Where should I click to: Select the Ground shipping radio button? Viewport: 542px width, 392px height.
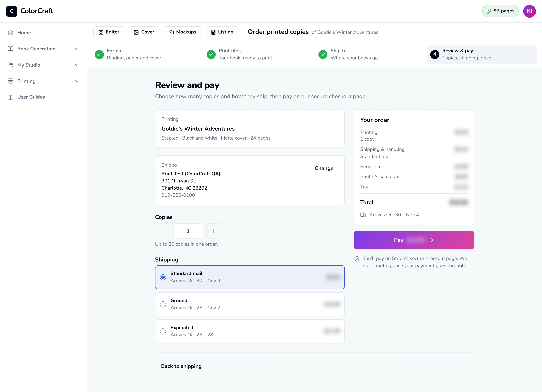pyautogui.click(x=163, y=304)
